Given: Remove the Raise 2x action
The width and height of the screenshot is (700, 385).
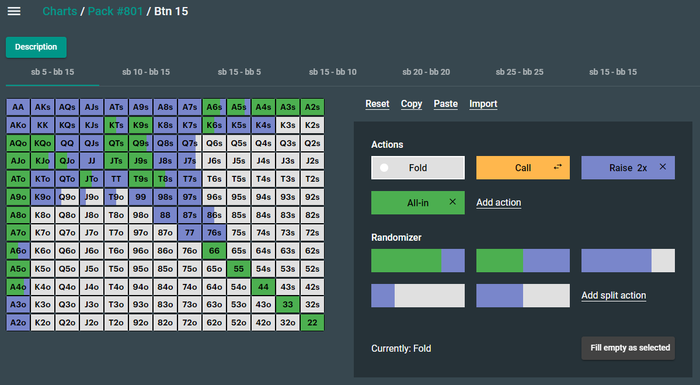Looking at the screenshot, I should point(663,167).
